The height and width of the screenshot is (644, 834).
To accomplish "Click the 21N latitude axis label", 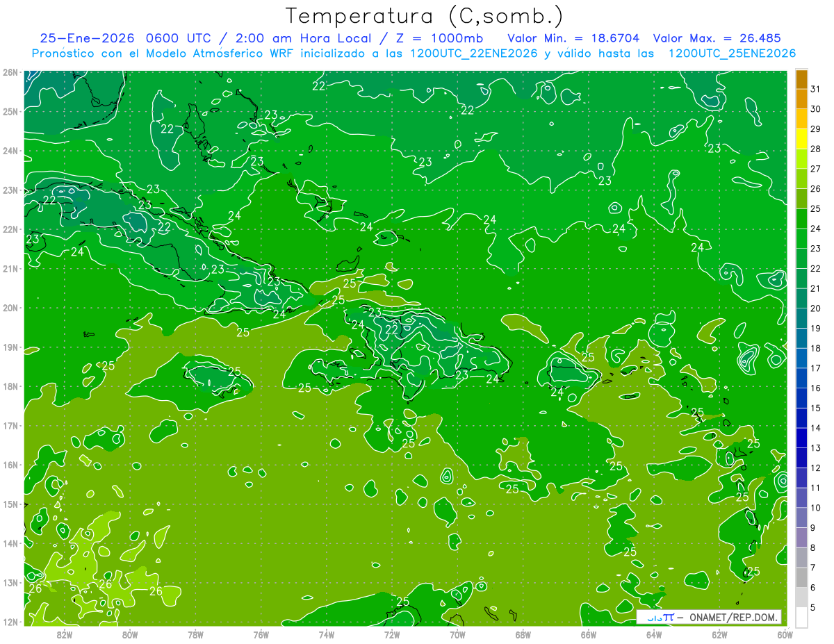I will pyautogui.click(x=10, y=268).
